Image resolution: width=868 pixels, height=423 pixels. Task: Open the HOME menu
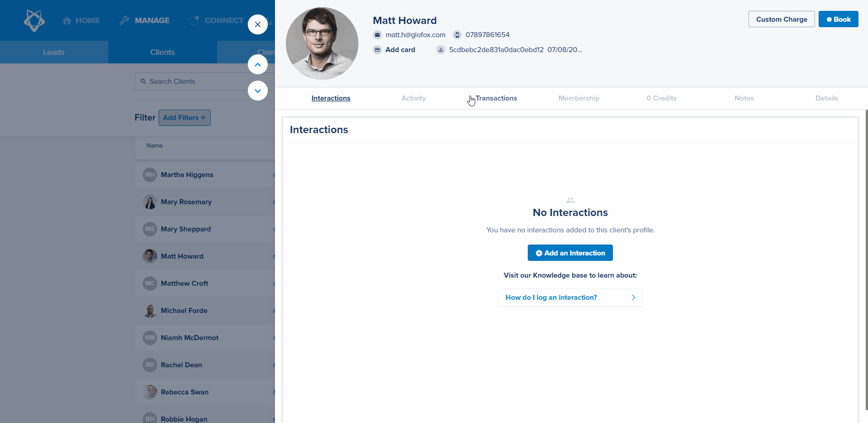(87, 20)
